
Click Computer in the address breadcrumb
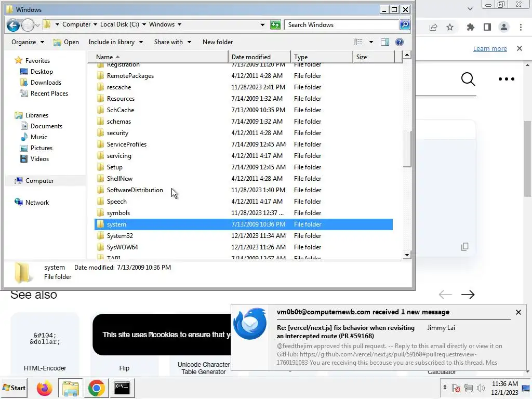pyautogui.click(x=76, y=24)
